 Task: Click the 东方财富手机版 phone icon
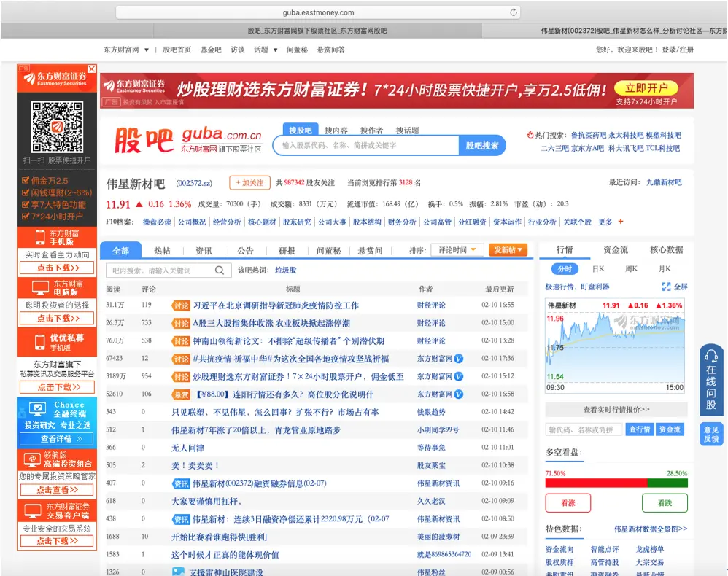coord(40,237)
